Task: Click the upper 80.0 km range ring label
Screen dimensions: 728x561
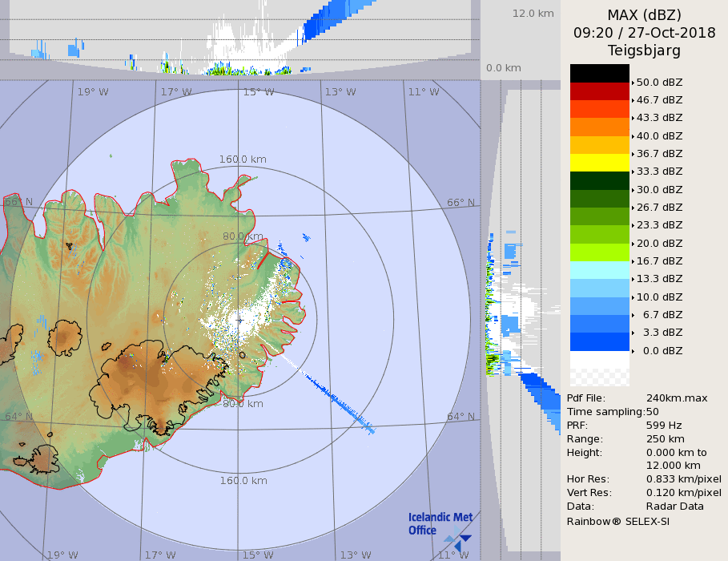Action: pyautogui.click(x=243, y=236)
